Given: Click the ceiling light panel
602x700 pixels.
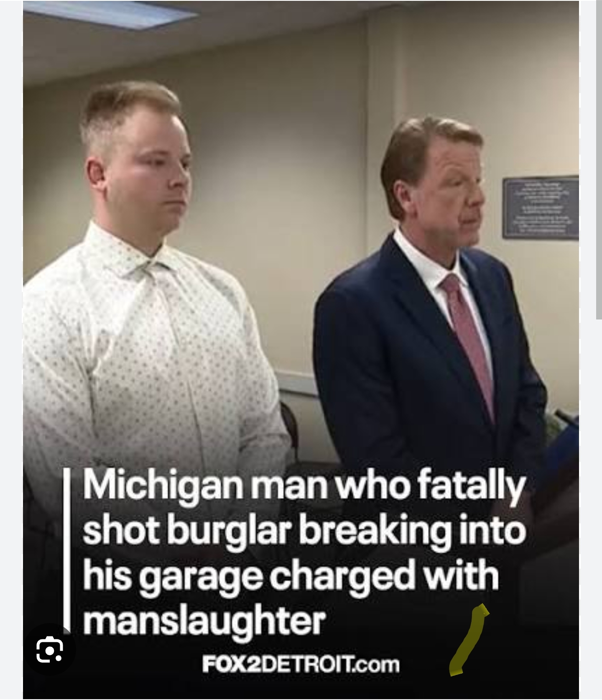Looking at the screenshot, I should click(110, 15).
